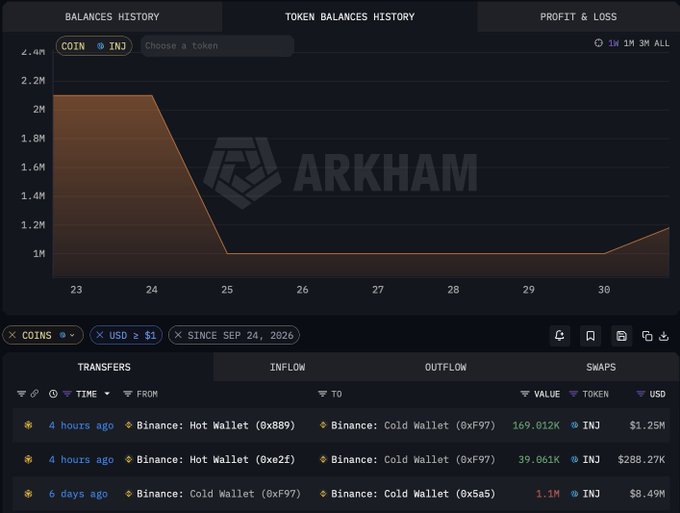
Task: Select the 1M time range
Action: pos(629,43)
